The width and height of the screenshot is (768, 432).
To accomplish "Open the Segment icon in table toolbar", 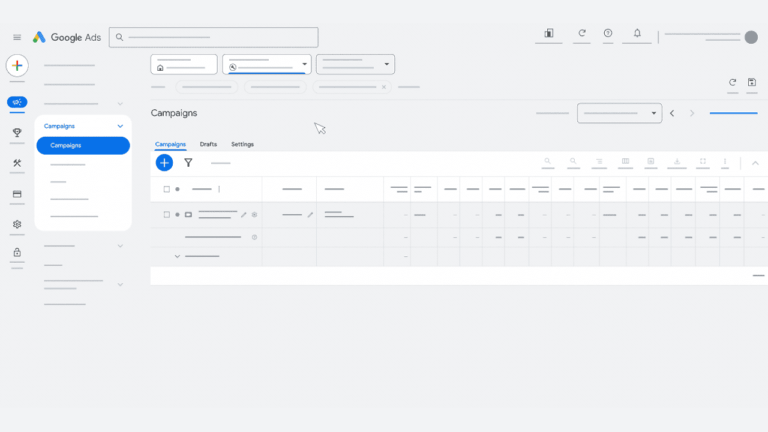I will [599, 161].
